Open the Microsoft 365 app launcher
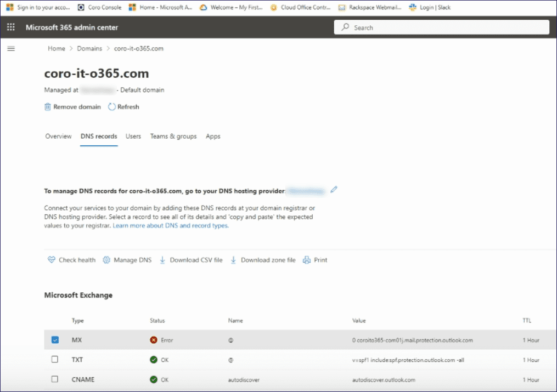This screenshot has height=392, width=557. point(10,27)
